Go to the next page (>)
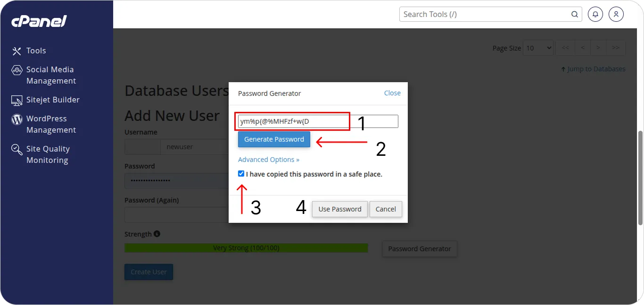 point(598,48)
